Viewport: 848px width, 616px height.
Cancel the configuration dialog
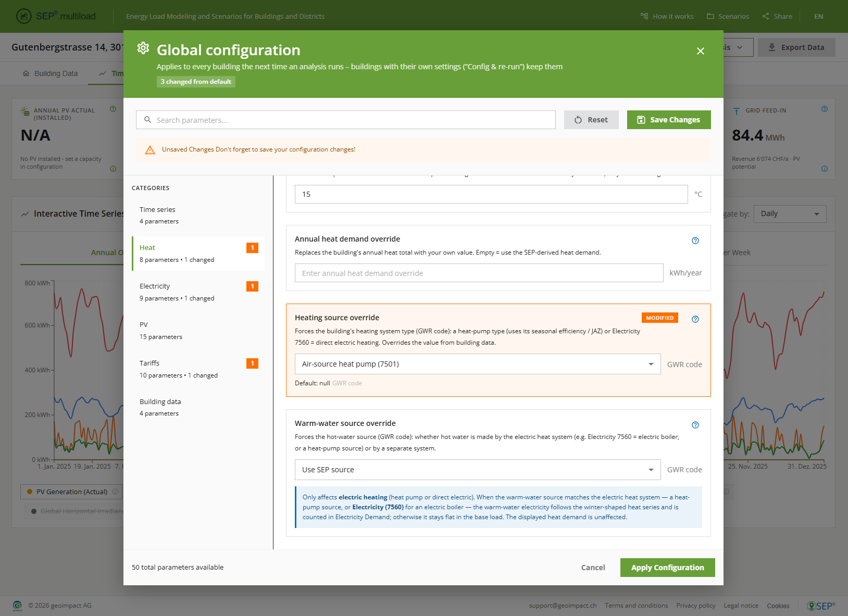(593, 568)
